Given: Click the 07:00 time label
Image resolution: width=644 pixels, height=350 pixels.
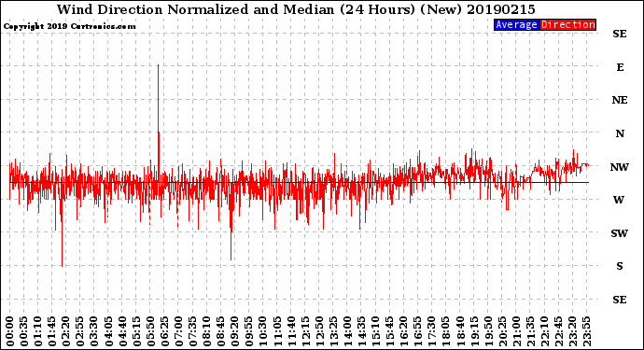Looking at the screenshot, I should click(x=178, y=331).
